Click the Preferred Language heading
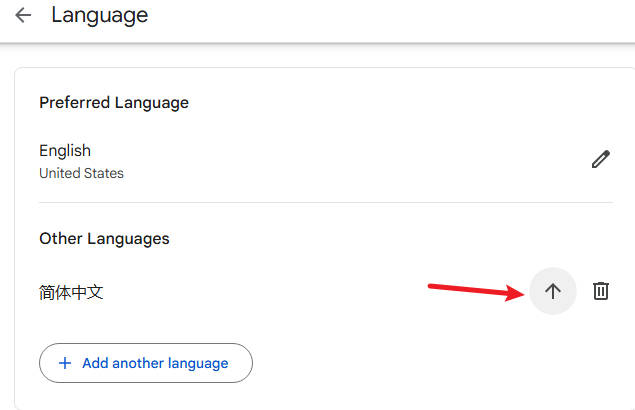This screenshot has height=410, width=635. [114, 103]
